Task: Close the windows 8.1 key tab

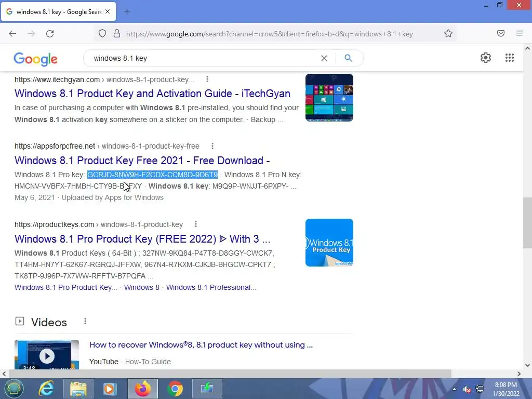Action: pyautogui.click(x=108, y=11)
